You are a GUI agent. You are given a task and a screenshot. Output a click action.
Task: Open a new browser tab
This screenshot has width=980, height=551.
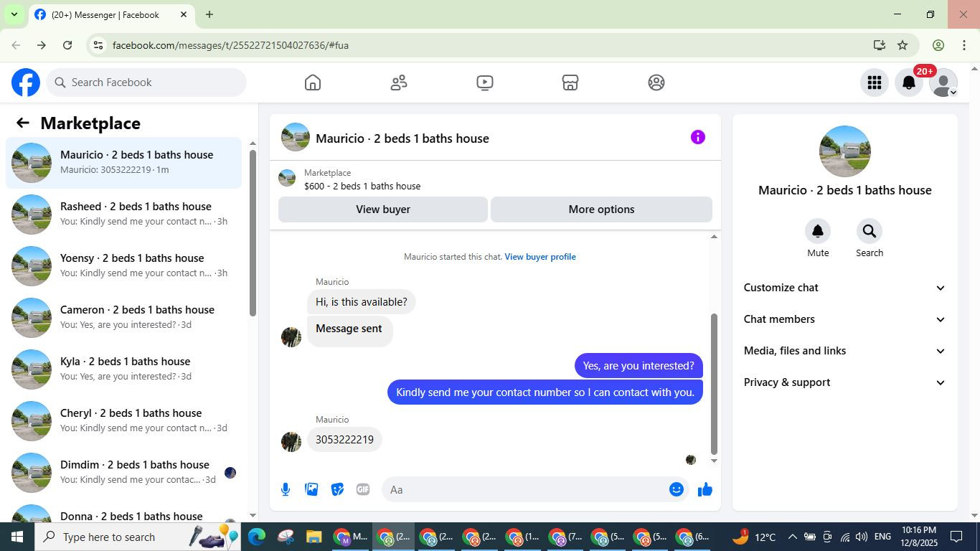tap(209, 14)
